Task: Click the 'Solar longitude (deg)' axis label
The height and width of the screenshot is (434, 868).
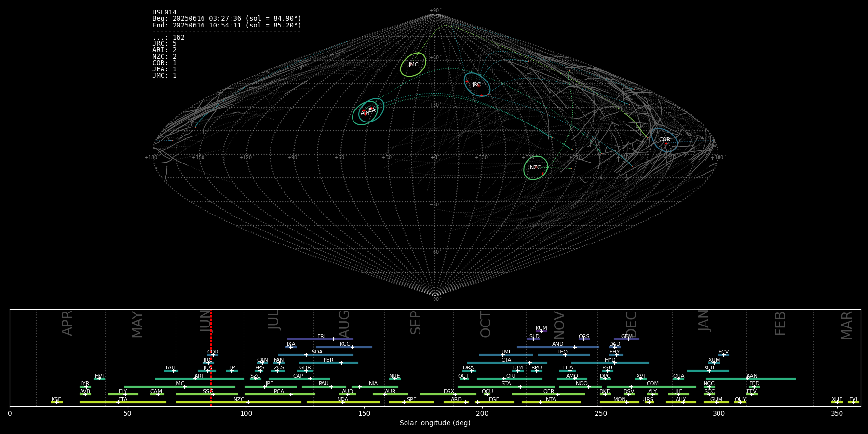Action: coord(435,423)
